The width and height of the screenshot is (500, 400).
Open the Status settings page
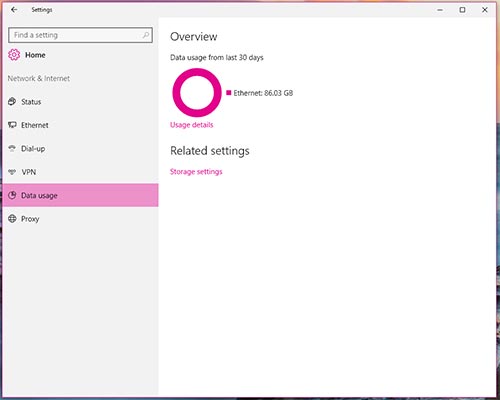pyautogui.click(x=80, y=102)
